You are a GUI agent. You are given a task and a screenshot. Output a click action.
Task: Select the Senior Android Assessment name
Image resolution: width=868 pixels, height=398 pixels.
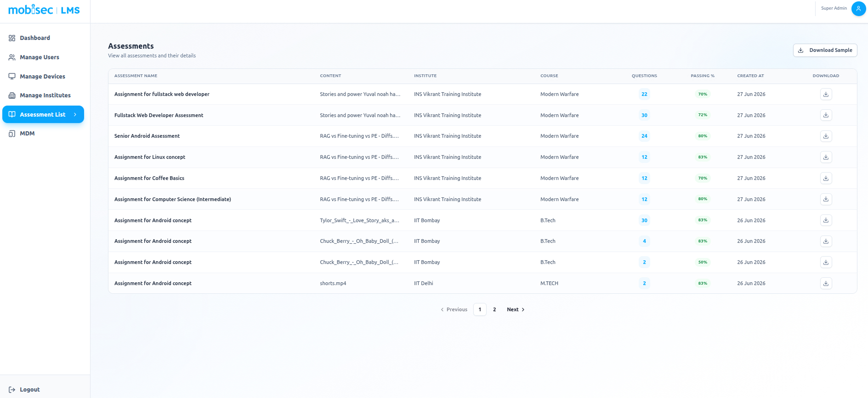(x=147, y=136)
